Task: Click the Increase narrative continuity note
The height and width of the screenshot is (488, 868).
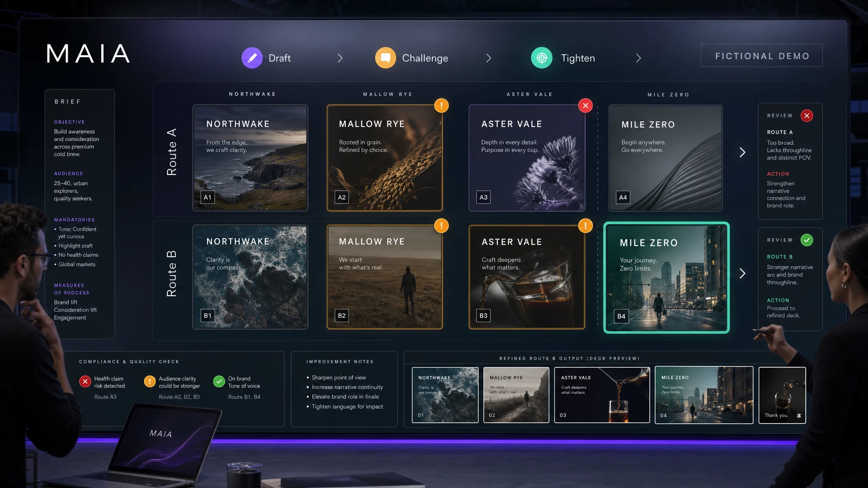Action: [x=347, y=387]
